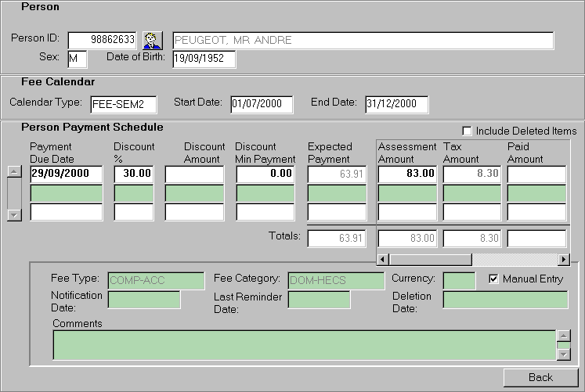Viewport: 585px width, 392px height.
Task: Focus the Assessment Amount field showing 83.00
Action: 408,174
